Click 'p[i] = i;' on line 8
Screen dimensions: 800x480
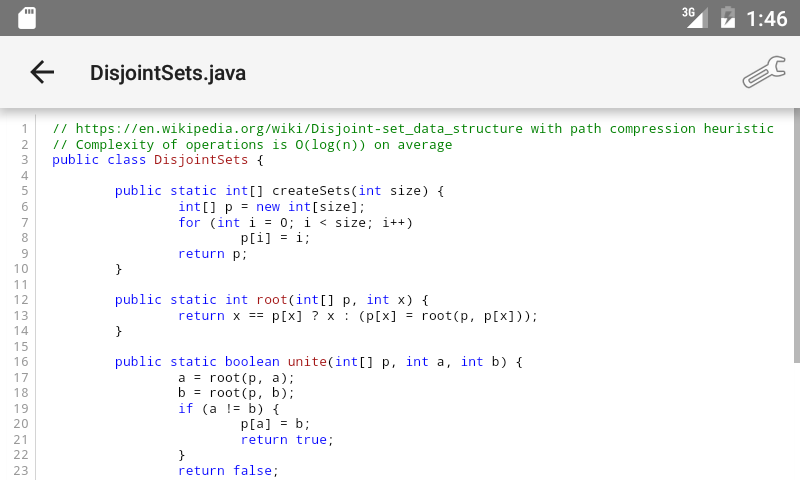(275, 238)
